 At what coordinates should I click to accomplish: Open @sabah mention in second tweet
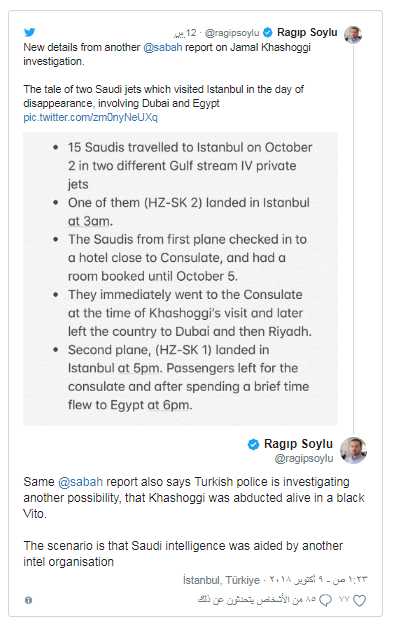pos(81,482)
